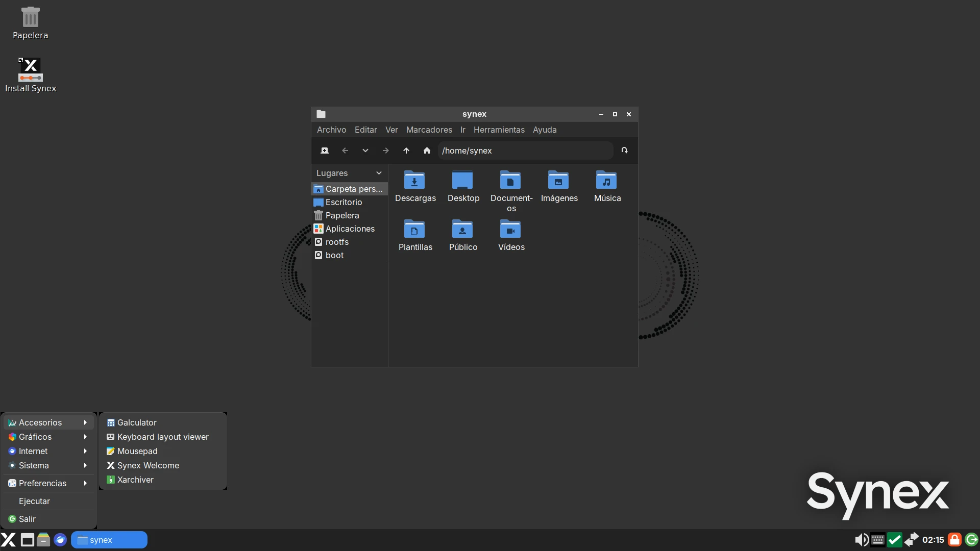
Task: Go forward using the right arrow
Action: 386,151
